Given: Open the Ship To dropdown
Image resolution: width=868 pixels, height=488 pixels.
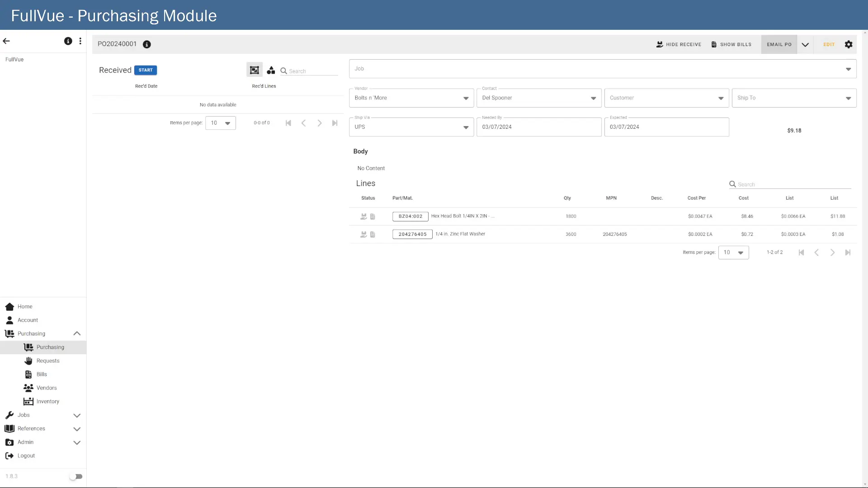Looking at the screenshot, I should coord(794,98).
